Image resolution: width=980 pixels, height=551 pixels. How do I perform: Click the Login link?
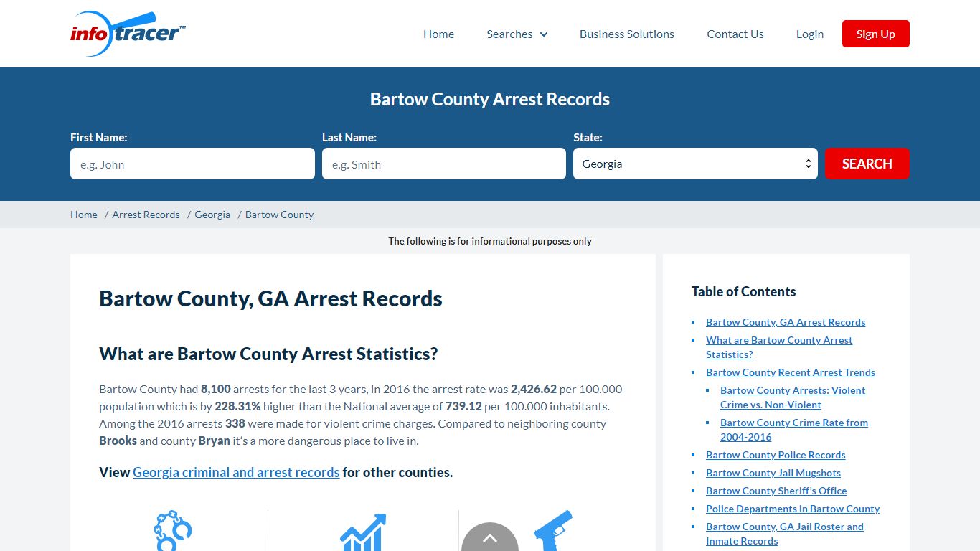point(810,34)
